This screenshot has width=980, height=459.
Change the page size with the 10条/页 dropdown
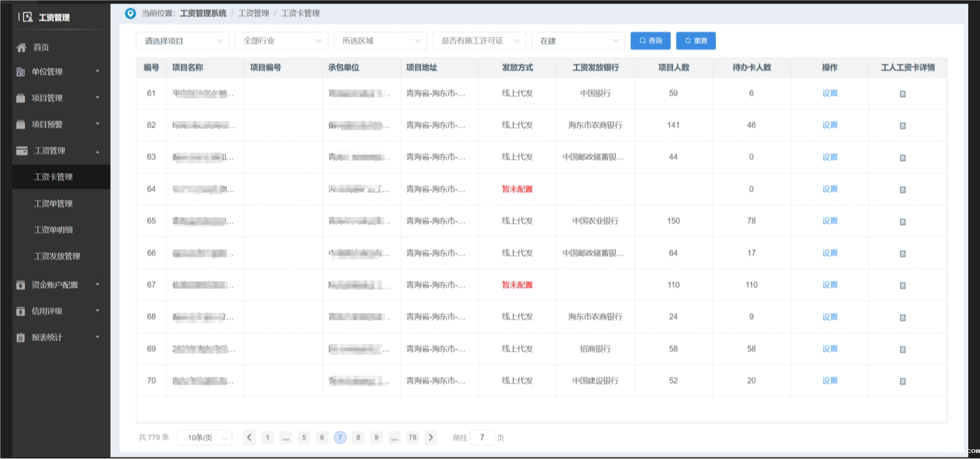(205, 438)
